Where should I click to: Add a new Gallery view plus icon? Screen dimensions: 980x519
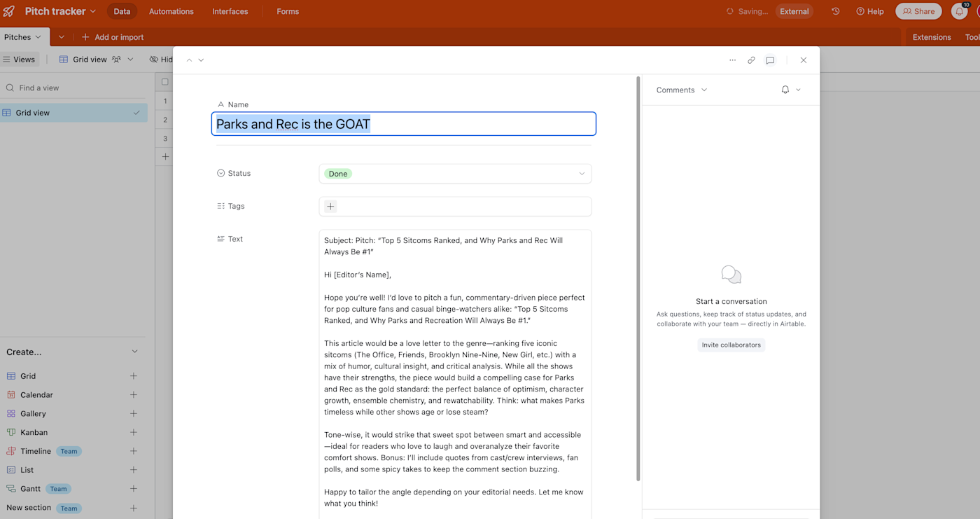(x=134, y=414)
